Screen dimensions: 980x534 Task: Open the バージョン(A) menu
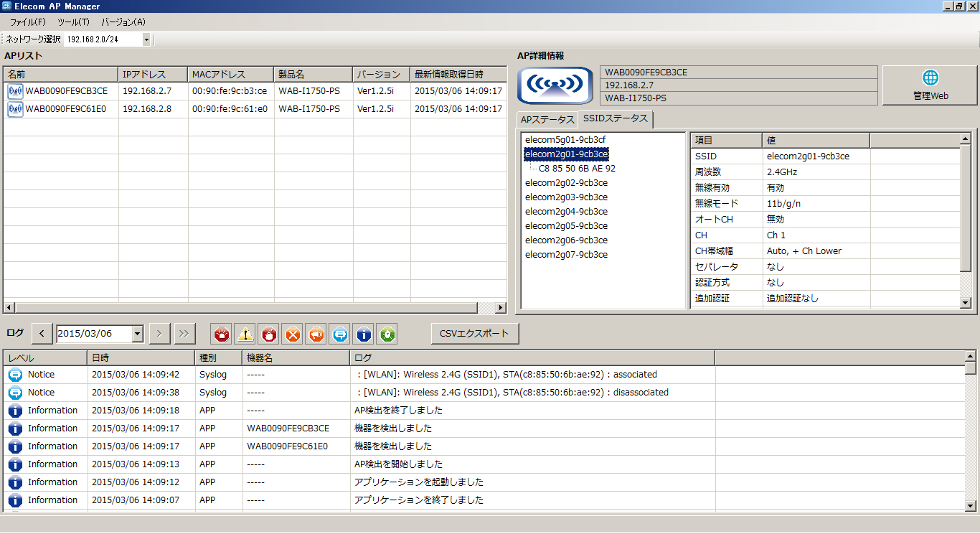coord(123,22)
